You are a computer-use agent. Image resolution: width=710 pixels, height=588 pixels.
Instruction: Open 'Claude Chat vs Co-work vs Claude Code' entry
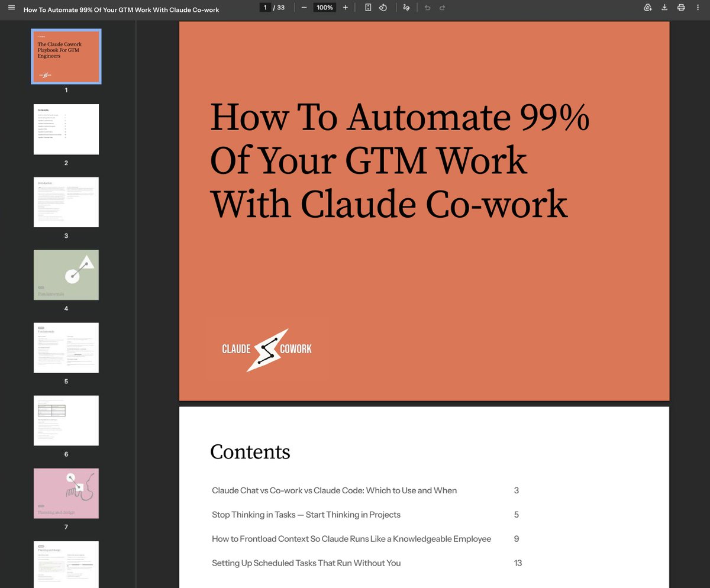point(334,490)
